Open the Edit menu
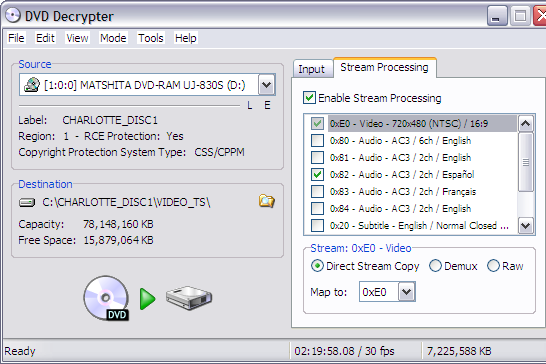Screen dimensions: 546x364 (45, 38)
